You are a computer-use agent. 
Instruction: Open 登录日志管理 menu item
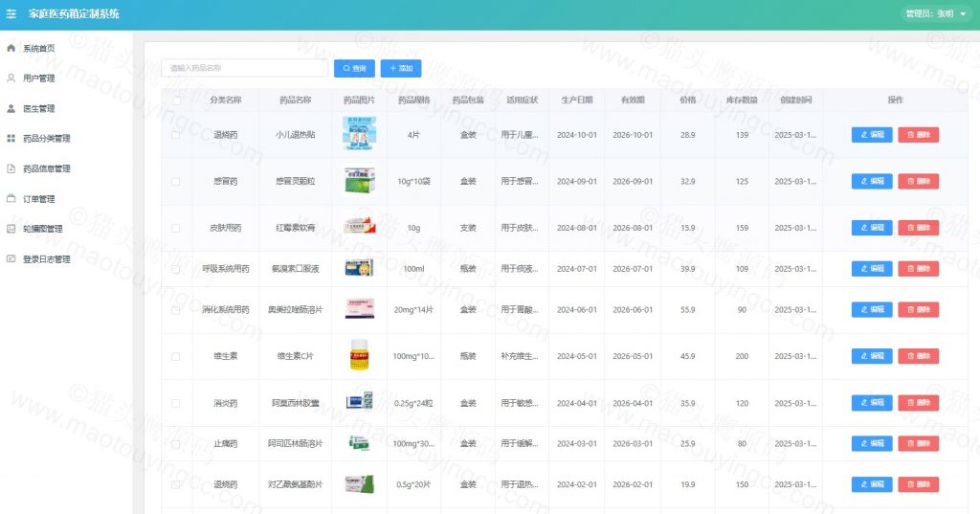66,258
